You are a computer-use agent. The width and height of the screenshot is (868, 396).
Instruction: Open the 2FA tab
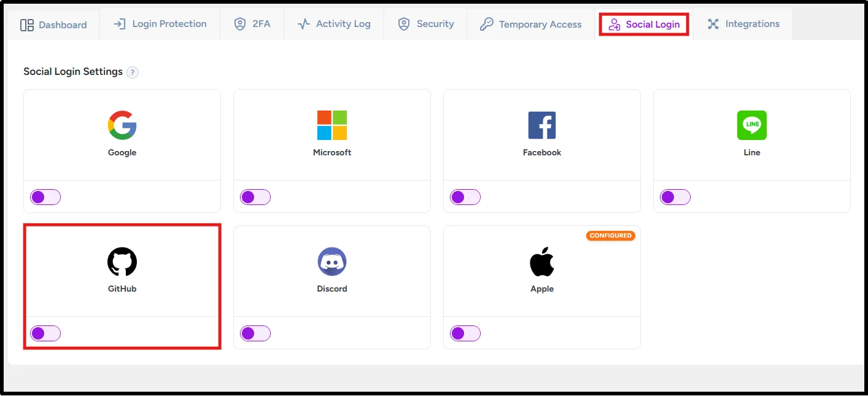252,24
